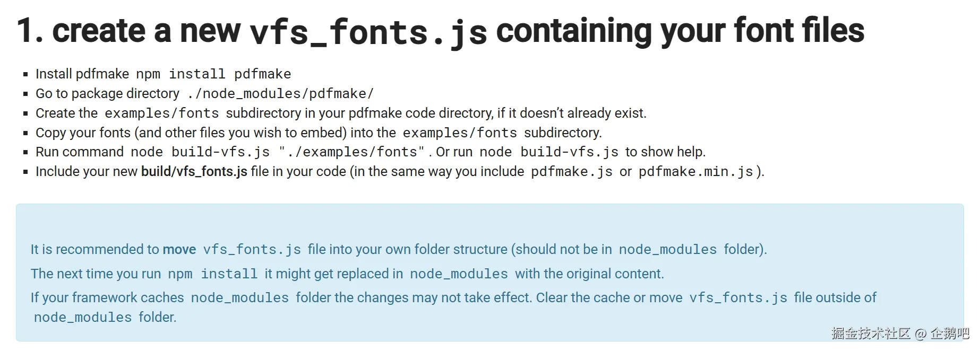Screen dimensions: 980x351
Task: Click the 'pdfmake.js' code text
Action: tap(572, 172)
